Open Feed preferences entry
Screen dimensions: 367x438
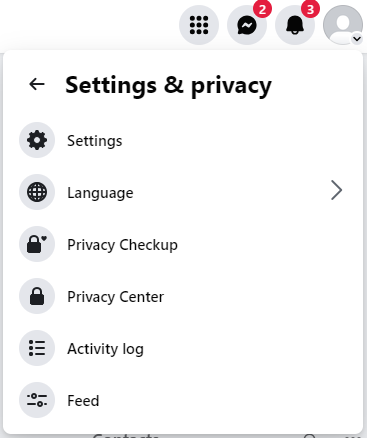pos(183,400)
